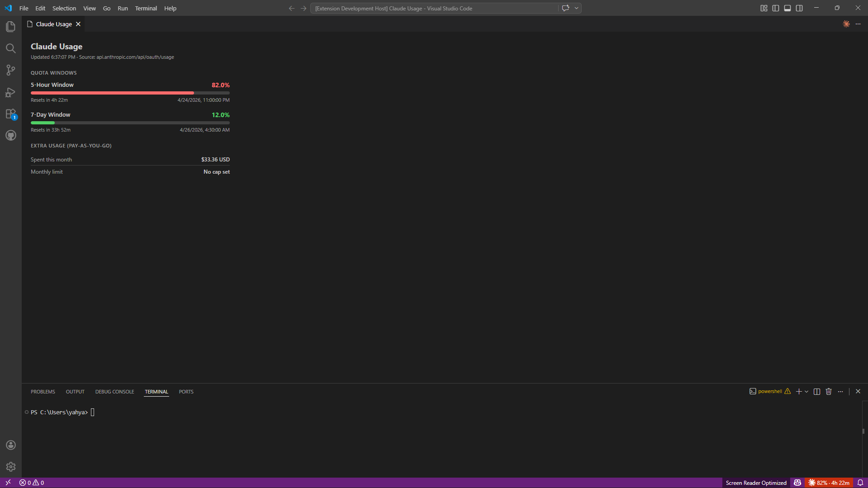868x488 pixels.
Task: Go forward using the navigation arrow
Action: tap(304, 8)
